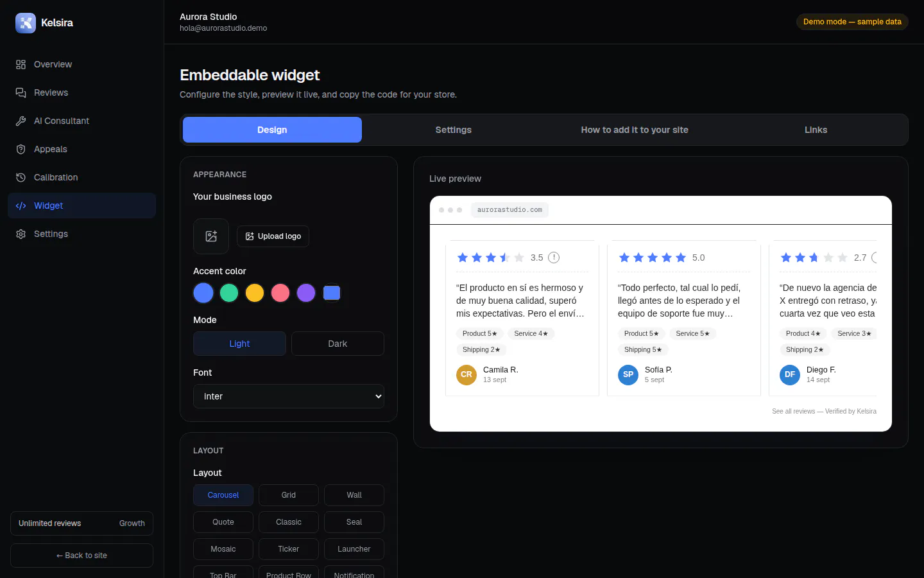This screenshot has height=578, width=924.
Task: Pick the purple accent color swatch
Action: pyautogui.click(x=306, y=293)
